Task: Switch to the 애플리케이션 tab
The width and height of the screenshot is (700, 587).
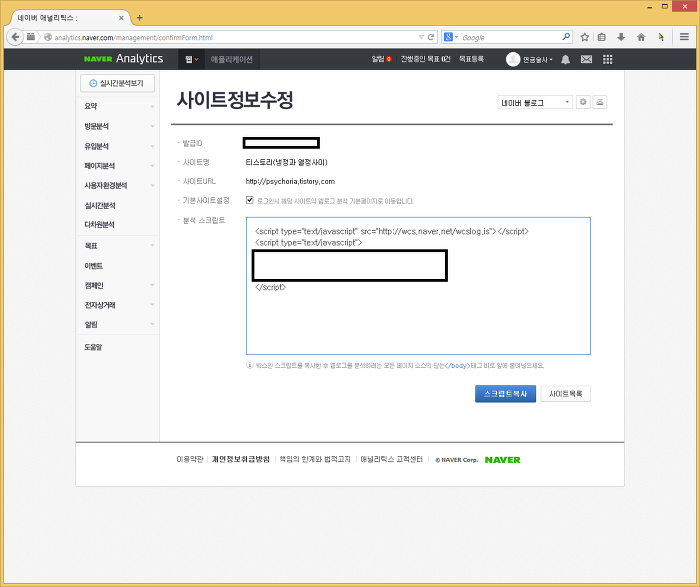Action: [x=231, y=59]
